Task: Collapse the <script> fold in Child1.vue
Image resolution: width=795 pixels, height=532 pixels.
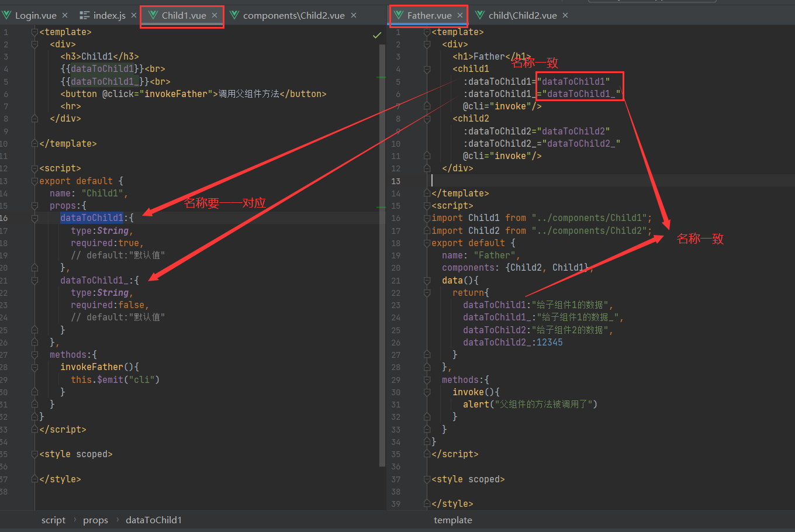Action: click(34, 168)
